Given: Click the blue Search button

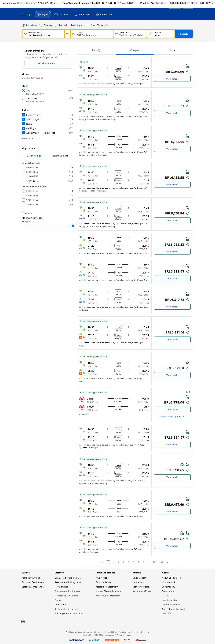Looking at the screenshot, I should coord(184,34).
